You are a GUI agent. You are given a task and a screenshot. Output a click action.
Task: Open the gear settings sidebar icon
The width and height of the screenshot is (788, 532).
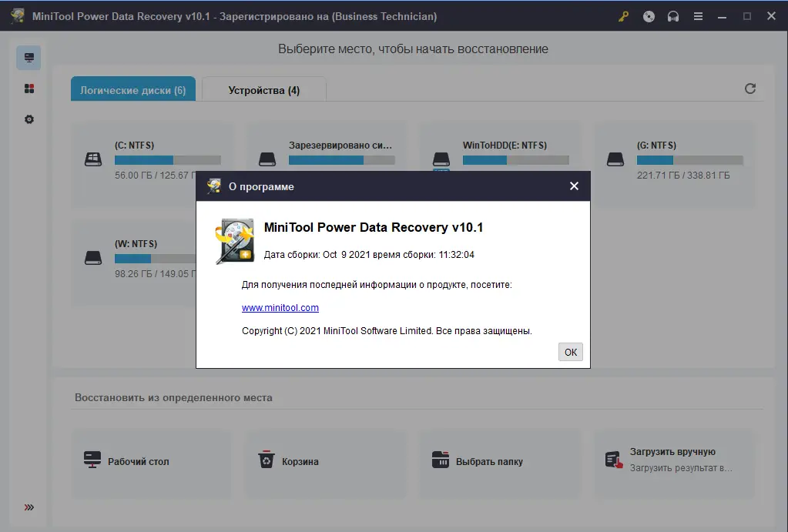click(29, 119)
